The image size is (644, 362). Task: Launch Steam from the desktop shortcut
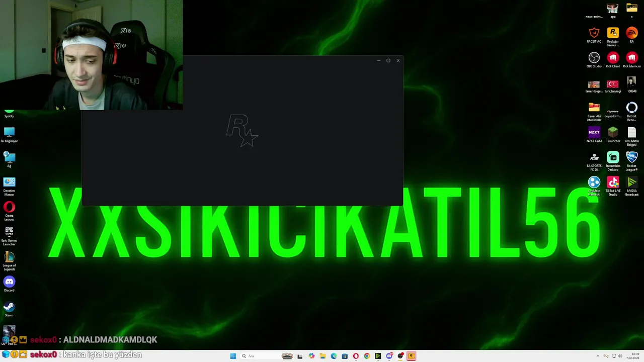[x=9, y=309]
